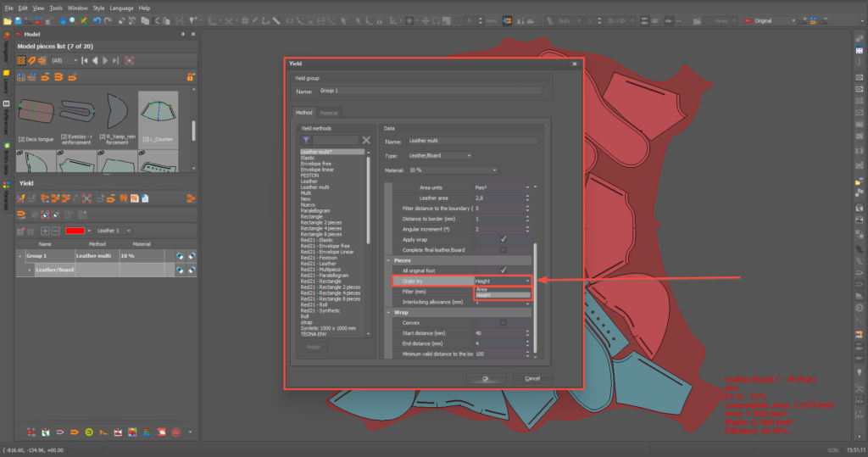868x457 pixels.
Task: Open the Tools menu
Action: point(56,8)
